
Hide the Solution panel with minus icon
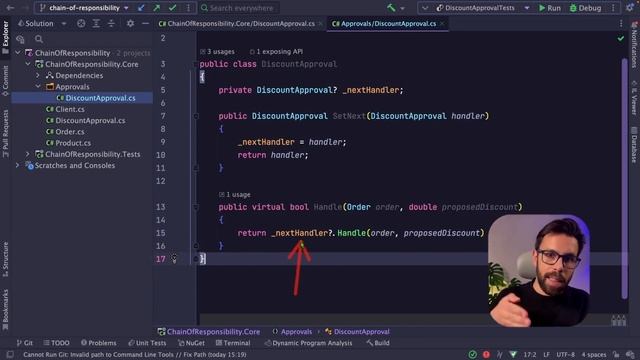(x=145, y=24)
